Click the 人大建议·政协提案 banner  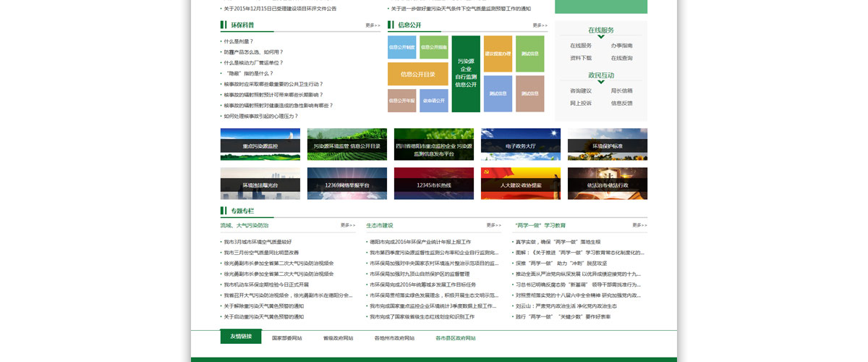[521, 183]
